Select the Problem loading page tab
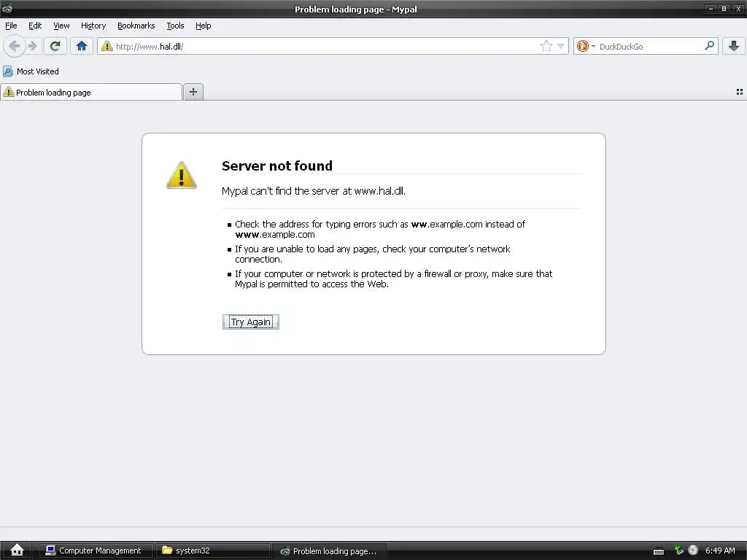Image resolution: width=747 pixels, height=560 pixels. coord(91,93)
